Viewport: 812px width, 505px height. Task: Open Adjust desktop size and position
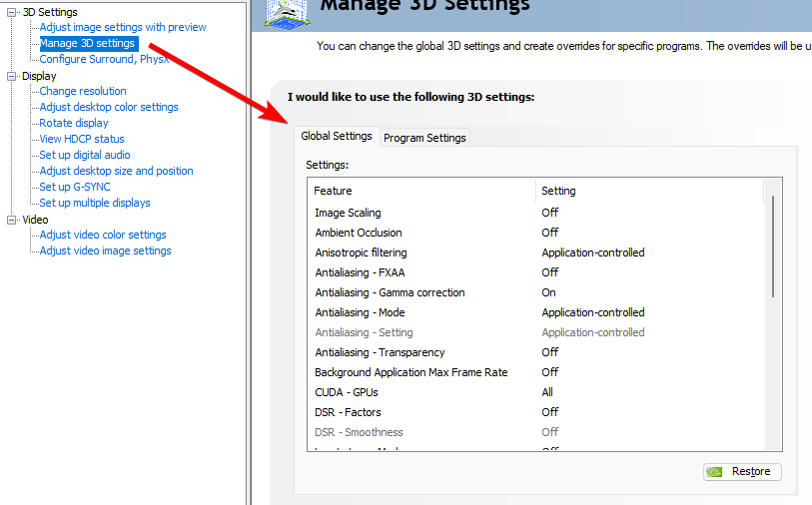[117, 172]
